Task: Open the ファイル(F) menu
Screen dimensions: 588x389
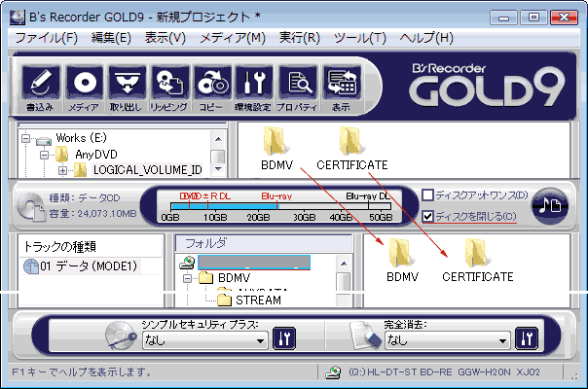Action: point(46,38)
